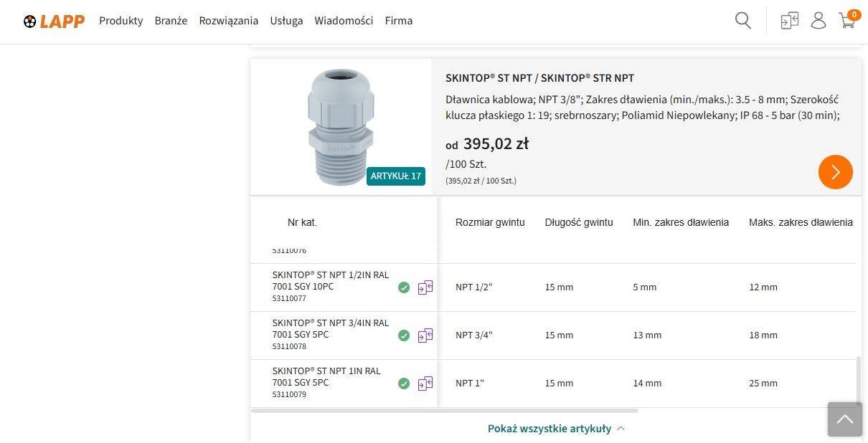Add NPT 1IN article to comparison
Screen dimensions: 868x443
pos(425,384)
